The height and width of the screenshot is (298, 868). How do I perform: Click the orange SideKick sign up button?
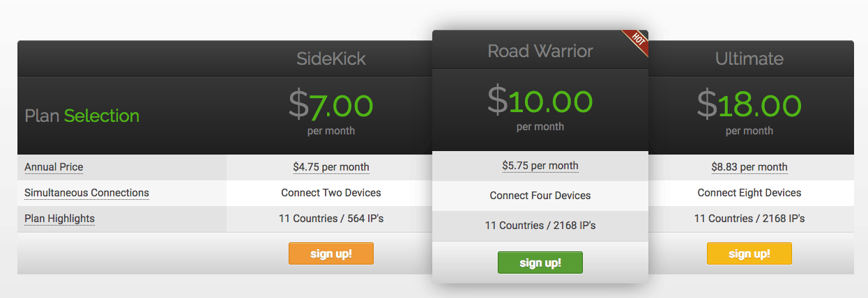331,253
